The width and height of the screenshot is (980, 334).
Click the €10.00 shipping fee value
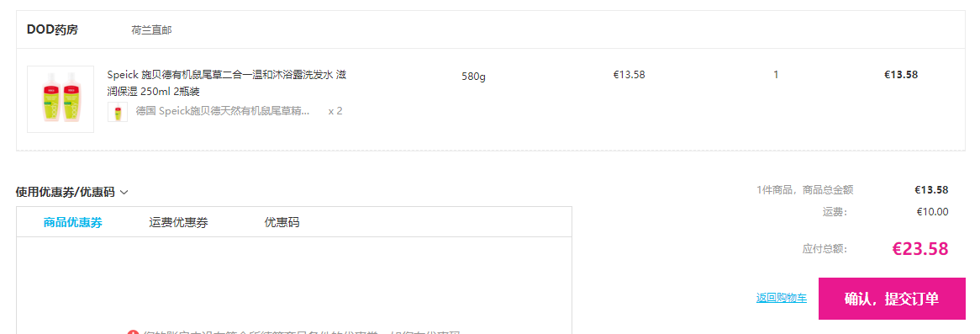click(932, 212)
